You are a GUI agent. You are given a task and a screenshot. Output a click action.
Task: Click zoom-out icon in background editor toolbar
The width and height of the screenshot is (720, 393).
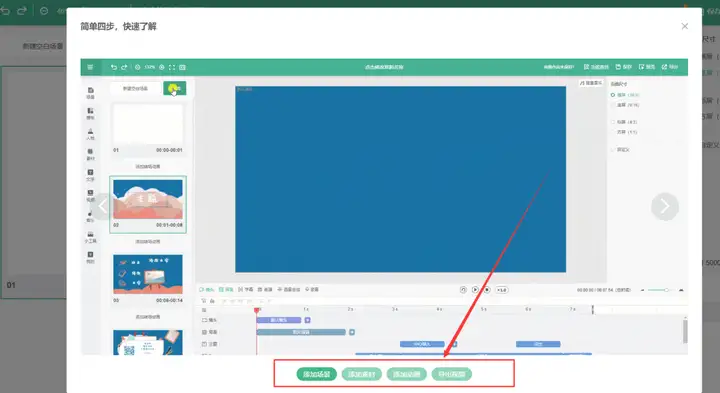(x=44, y=11)
